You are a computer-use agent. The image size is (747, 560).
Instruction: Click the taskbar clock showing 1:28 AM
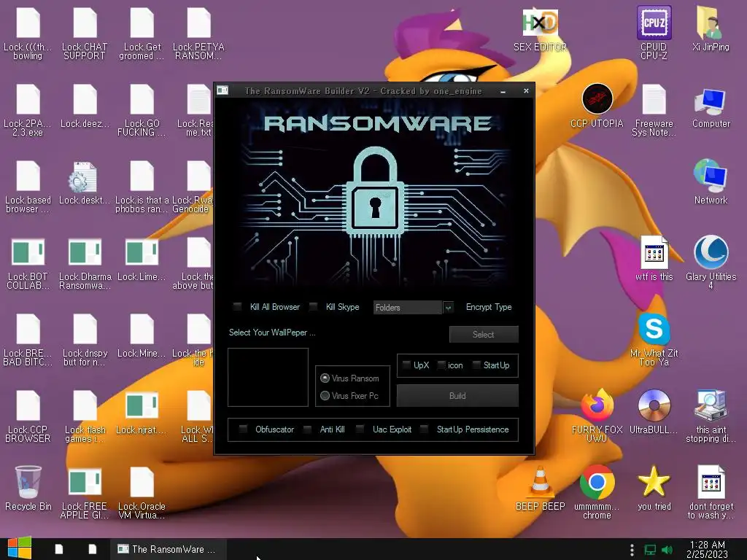(x=707, y=549)
